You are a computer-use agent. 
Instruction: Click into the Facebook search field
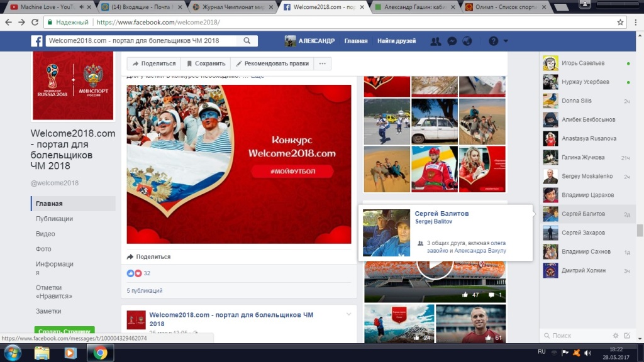pos(142,41)
